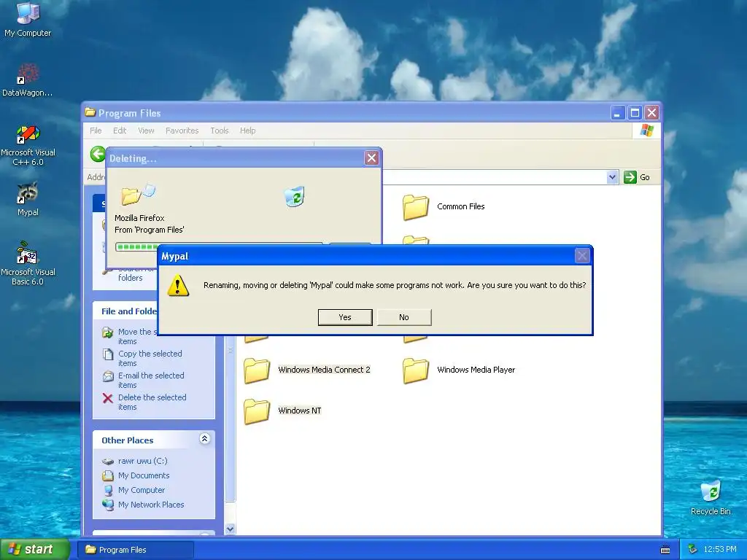Maximize the Program Files window
The image size is (747, 560).
tap(635, 113)
